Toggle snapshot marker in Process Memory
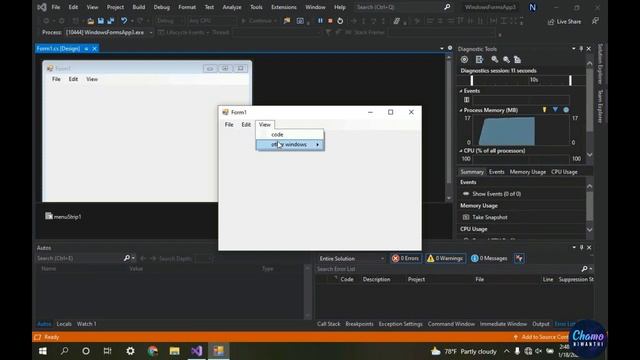This screenshot has height=360, width=640. 555,110
